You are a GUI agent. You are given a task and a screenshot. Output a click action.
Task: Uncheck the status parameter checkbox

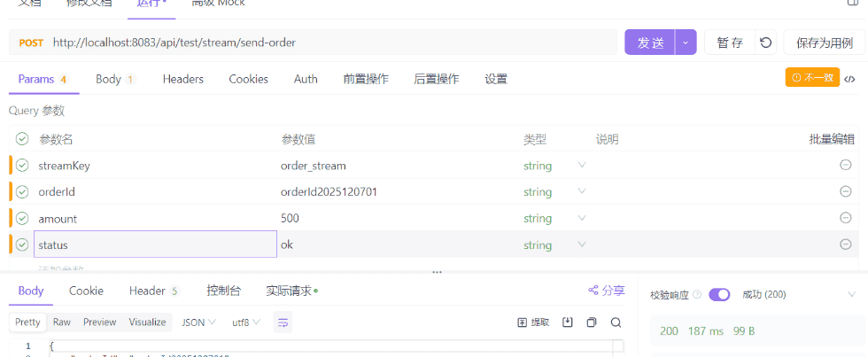point(22,244)
